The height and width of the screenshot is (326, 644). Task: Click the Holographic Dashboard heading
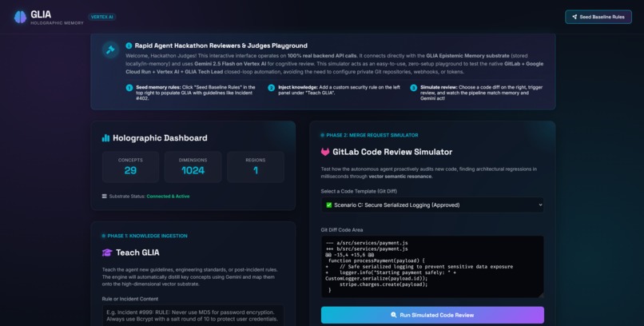160,138
